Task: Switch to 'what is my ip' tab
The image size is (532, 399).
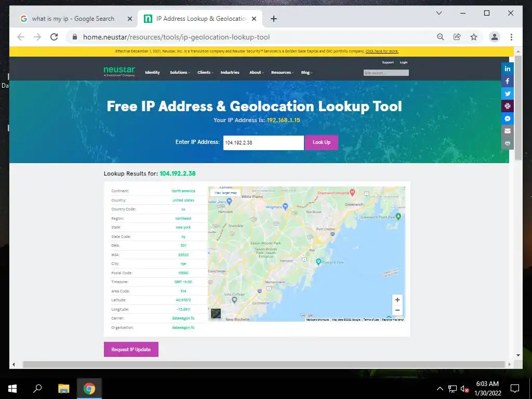Action: click(73, 19)
